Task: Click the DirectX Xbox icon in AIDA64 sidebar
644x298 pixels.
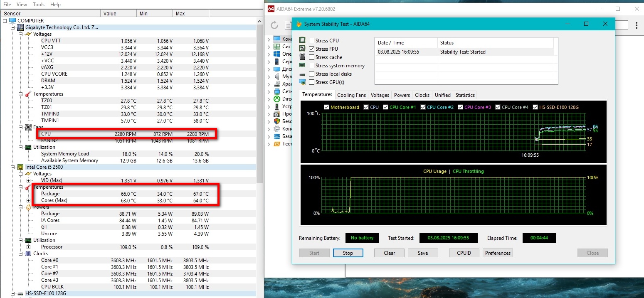Action: (x=277, y=99)
